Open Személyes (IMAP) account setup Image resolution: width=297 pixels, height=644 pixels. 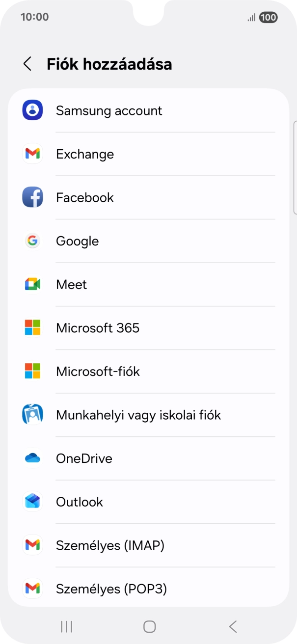point(110,545)
